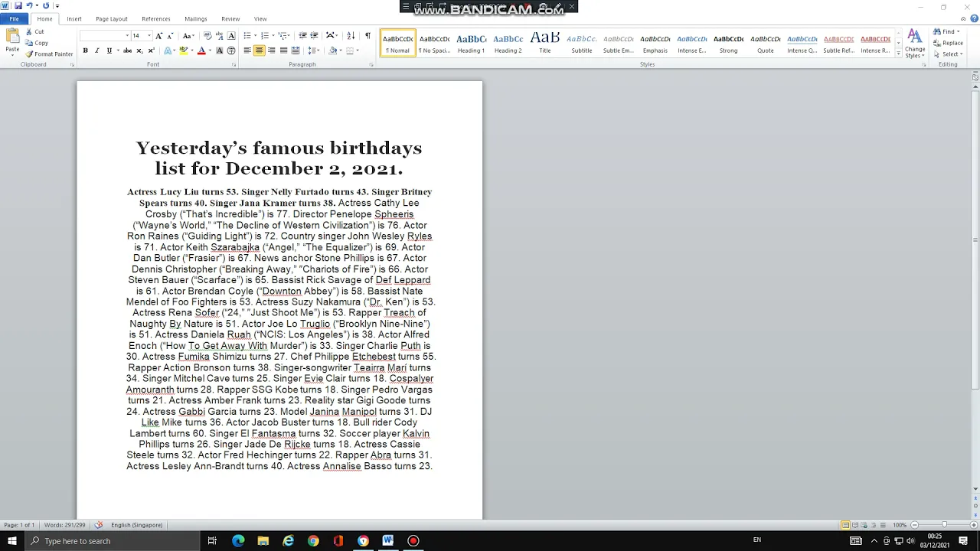Click the Grow Font icon
980x551 pixels.
pos(158,36)
